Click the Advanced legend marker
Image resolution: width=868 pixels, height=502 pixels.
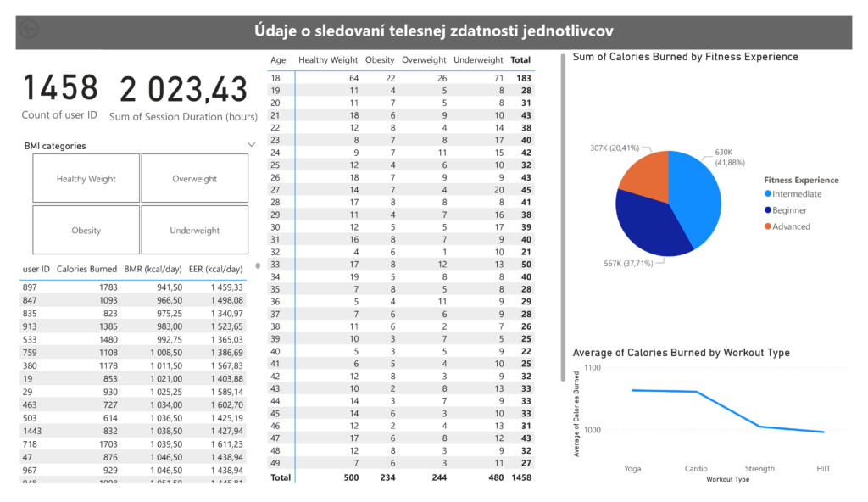(x=769, y=226)
